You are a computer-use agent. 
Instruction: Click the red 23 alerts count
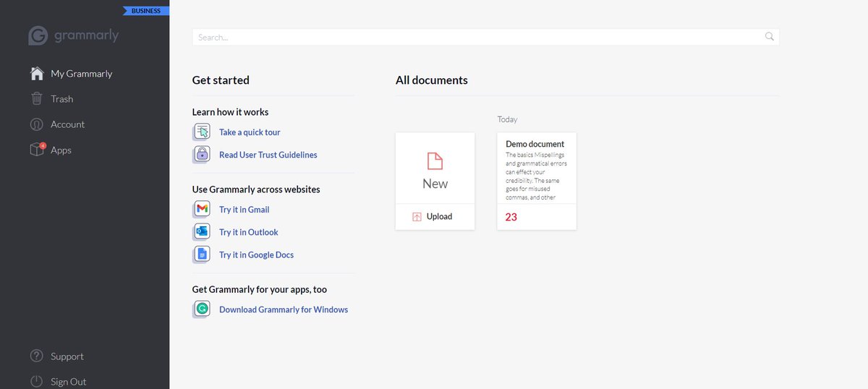point(511,217)
